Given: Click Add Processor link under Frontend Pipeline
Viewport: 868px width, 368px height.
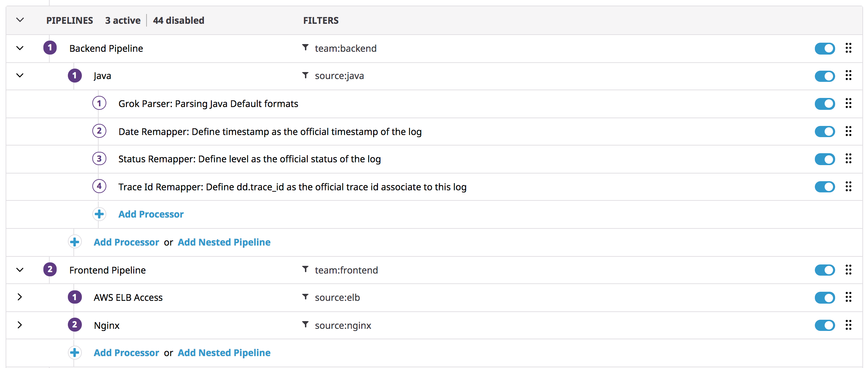Looking at the screenshot, I should pos(126,353).
